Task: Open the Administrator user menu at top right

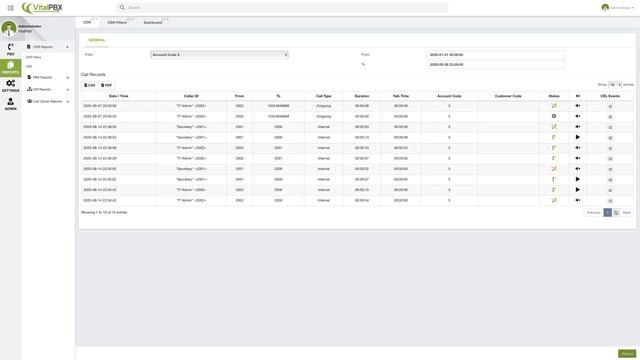Action: pos(618,7)
